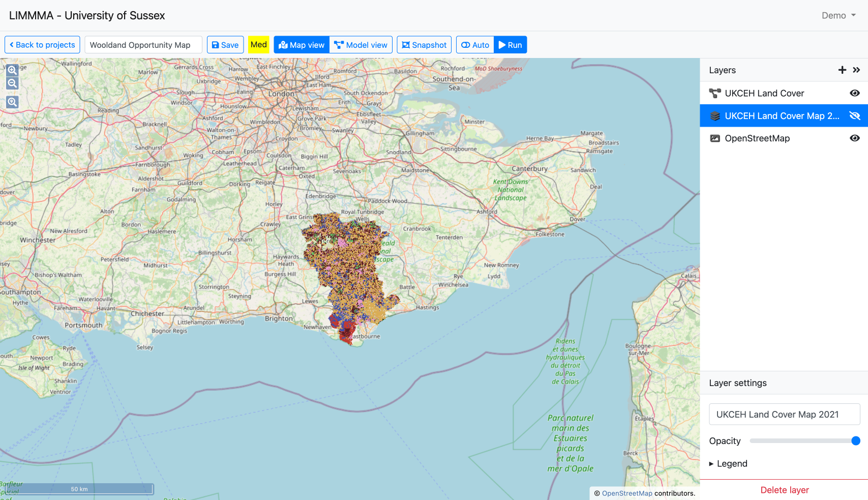This screenshot has width=868, height=500.
Task: Click the yellow Med quality indicator
Action: [258, 45]
